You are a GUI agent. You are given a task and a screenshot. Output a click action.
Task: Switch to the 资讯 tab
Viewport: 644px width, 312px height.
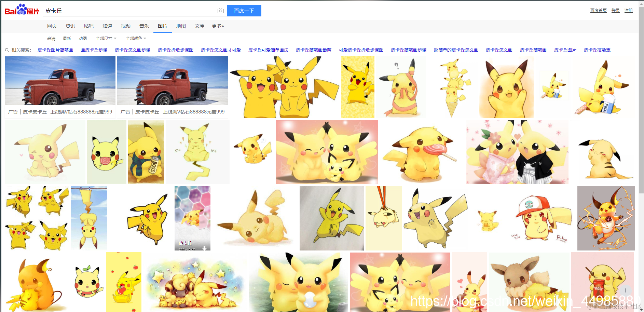pos(70,26)
